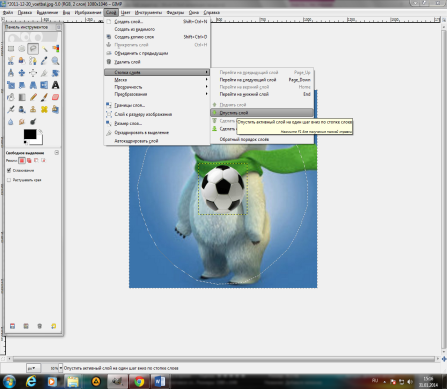Choose Обратный порядок слоёв

[x=262, y=139]
